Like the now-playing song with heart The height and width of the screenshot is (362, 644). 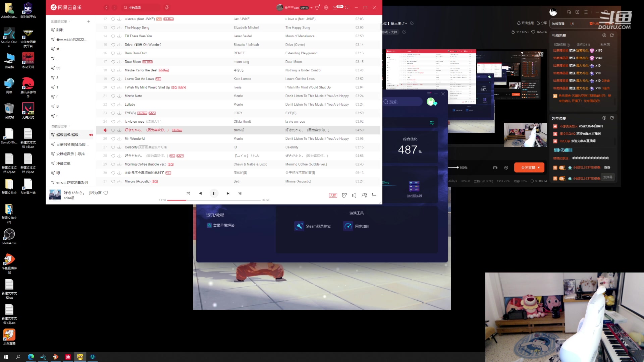[106, 193]
